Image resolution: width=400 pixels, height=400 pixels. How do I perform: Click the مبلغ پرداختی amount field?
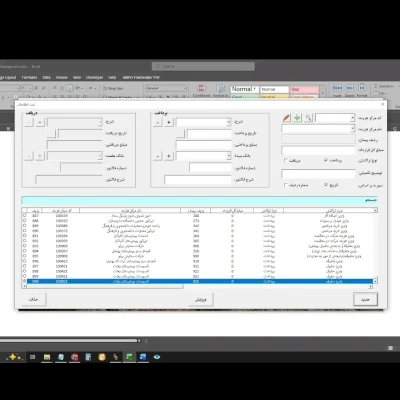tap(203, 145)
